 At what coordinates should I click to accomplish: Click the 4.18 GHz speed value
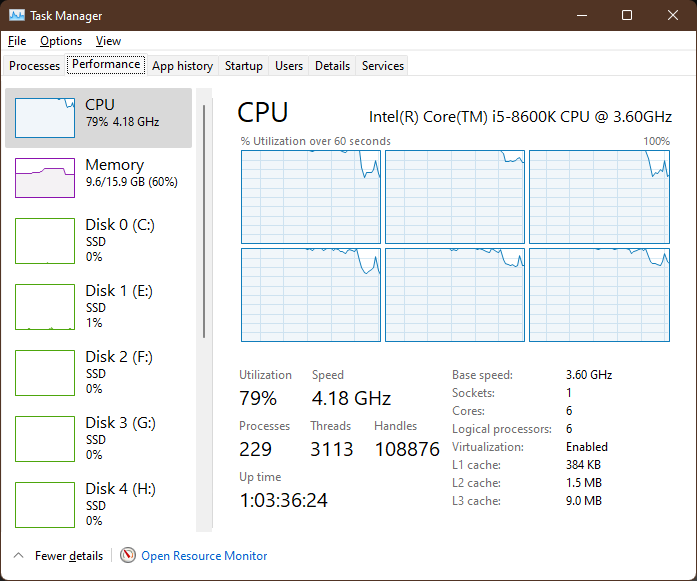pyautogui.click(x=351, y=398)
